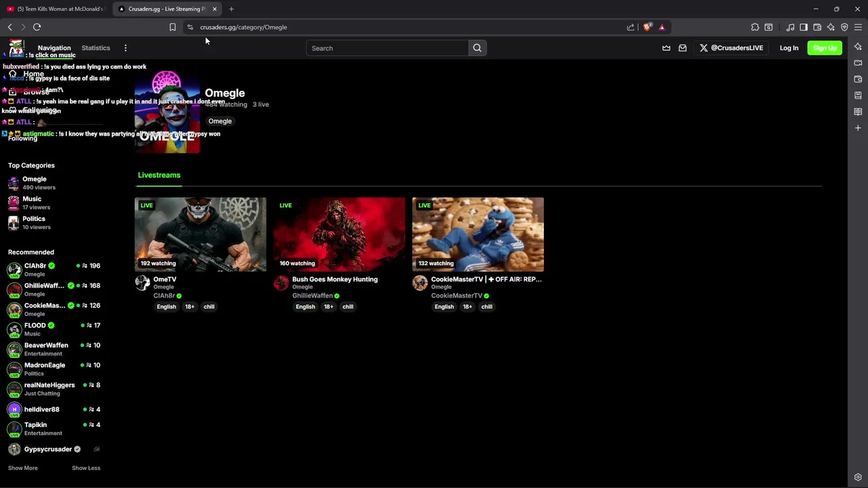Click chill tag under CookieMasterTV stream

coord(487,306)
